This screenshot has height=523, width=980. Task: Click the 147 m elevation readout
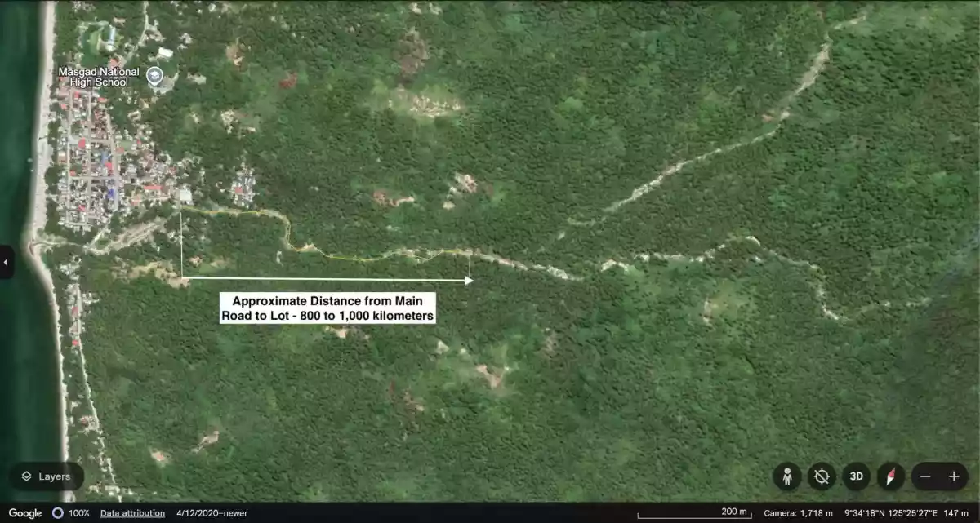pos(955,513)
